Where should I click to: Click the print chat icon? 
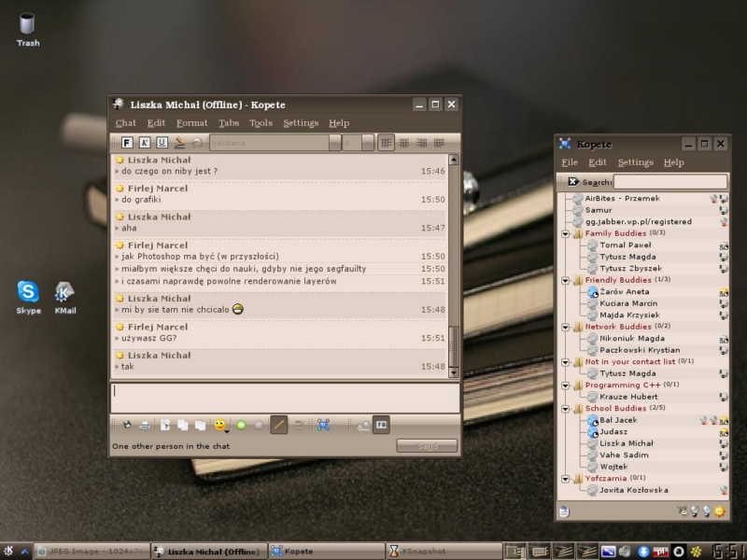tap(145, 425)
